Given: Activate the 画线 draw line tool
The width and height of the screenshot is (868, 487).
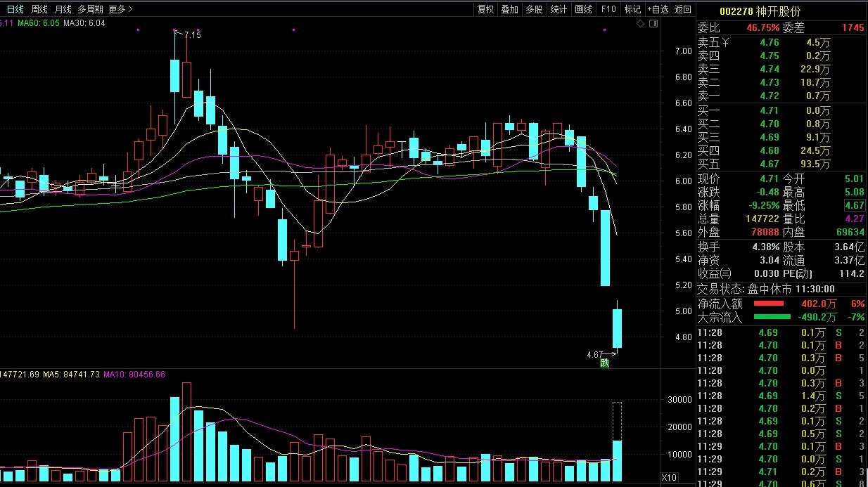Looking at the screenshot, I should pyautogui.click(x=583, y=9).
